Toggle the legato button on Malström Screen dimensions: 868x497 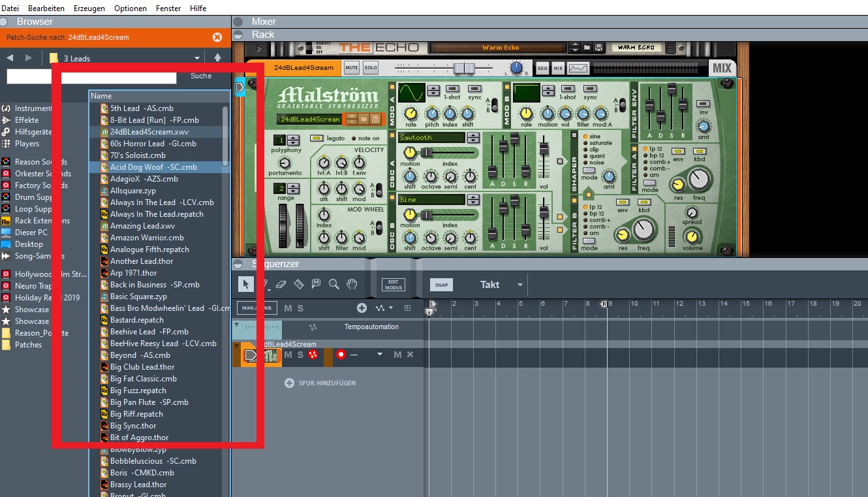point(317,138)
